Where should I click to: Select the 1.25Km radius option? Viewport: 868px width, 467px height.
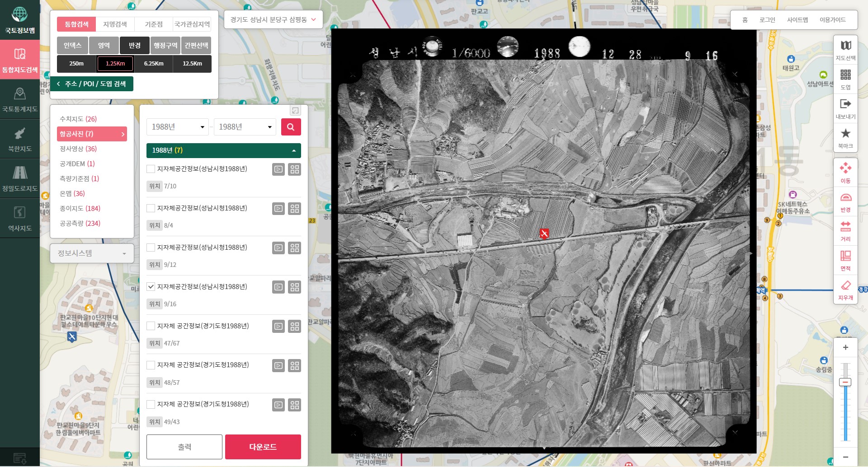115,64
